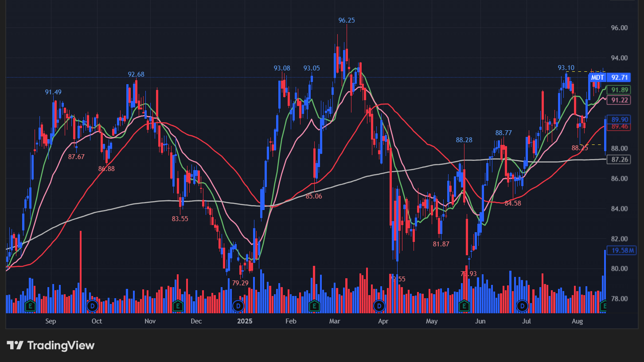Click the late-March dividend D marker

pyautogui.click(x=379, y=306)
